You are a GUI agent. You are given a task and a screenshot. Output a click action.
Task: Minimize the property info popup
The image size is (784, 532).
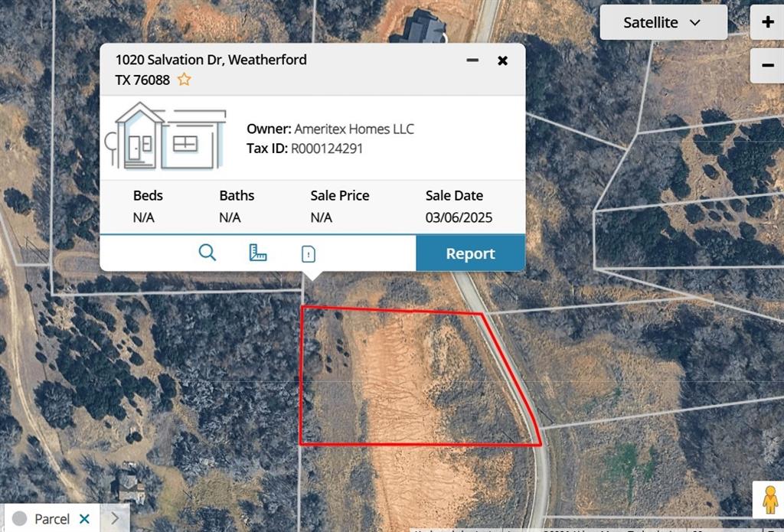[472, 60]
